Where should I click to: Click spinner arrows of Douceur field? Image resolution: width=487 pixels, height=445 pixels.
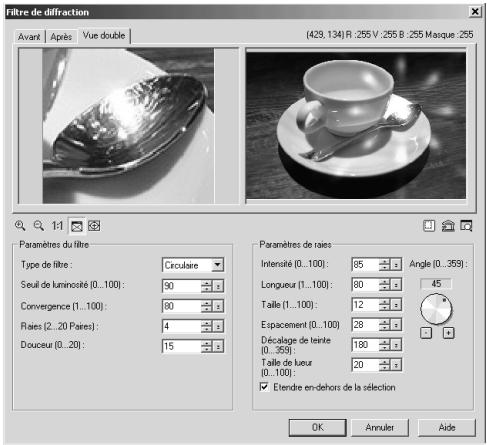(x=207, y=346)
